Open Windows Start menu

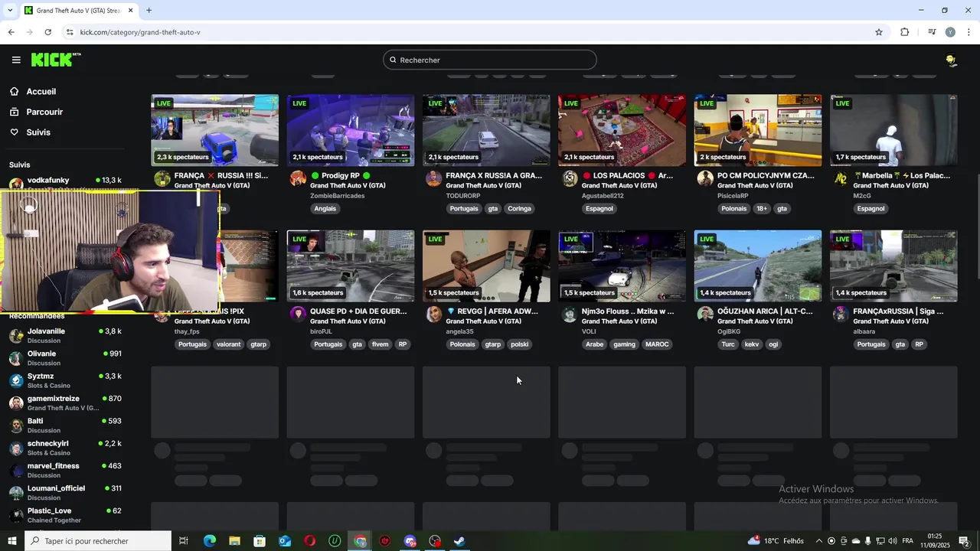[11, 541]
